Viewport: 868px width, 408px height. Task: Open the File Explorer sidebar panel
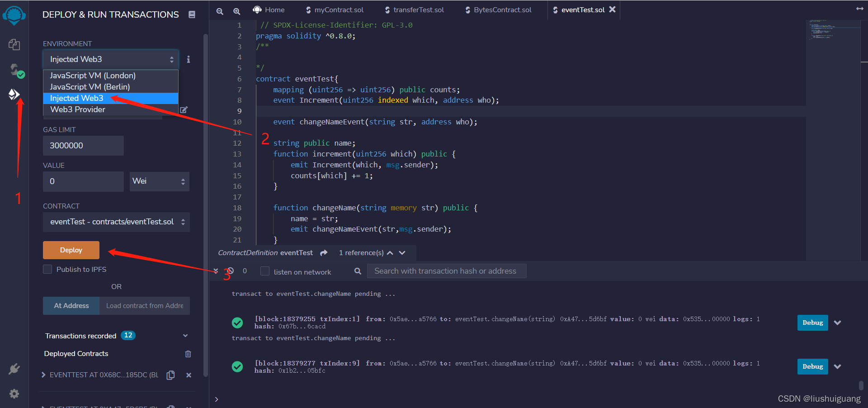coord(14,44)
